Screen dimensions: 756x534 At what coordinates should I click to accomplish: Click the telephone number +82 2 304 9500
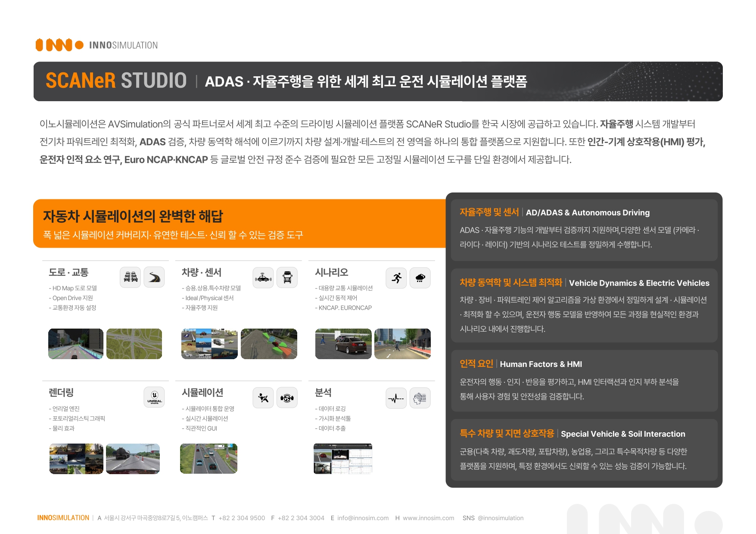[x=242, y=518]
